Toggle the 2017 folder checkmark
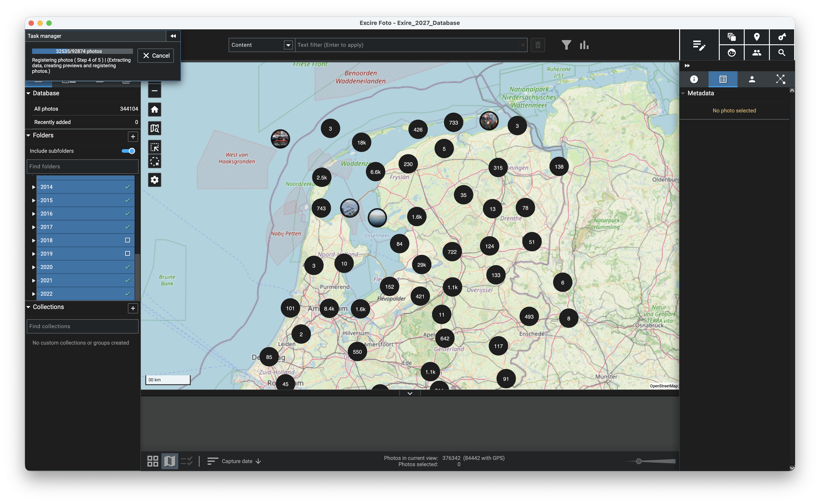Image resolution: width=820 pixels, height=504 pixels. pyautogui.click(x=127, y=227)
